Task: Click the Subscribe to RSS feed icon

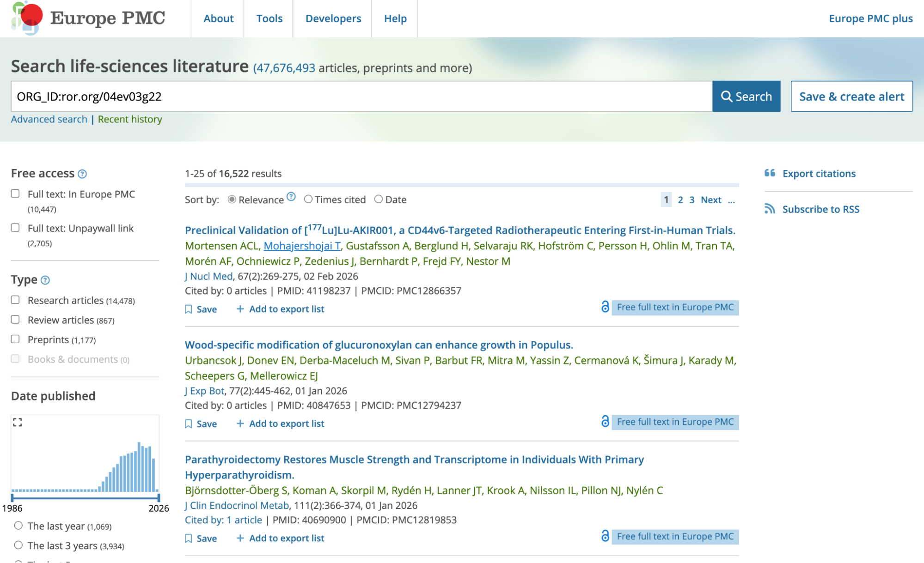Action: (x=770, y=209)
